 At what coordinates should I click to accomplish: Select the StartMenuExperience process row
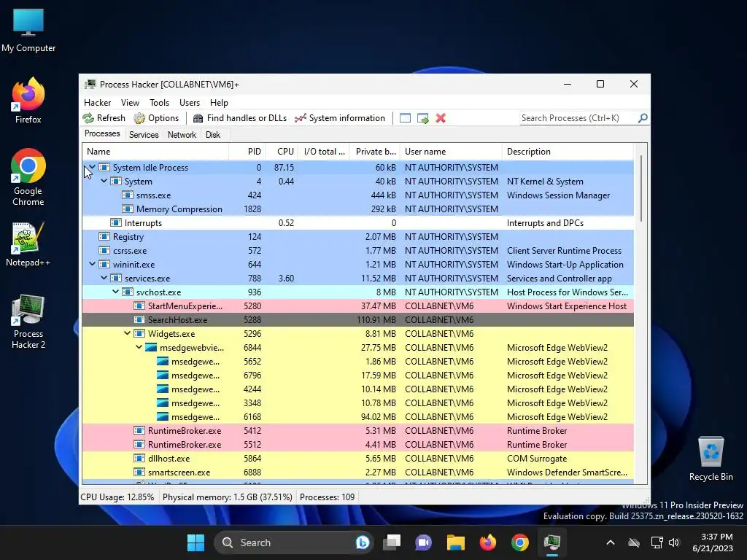(x=357, y=306)
